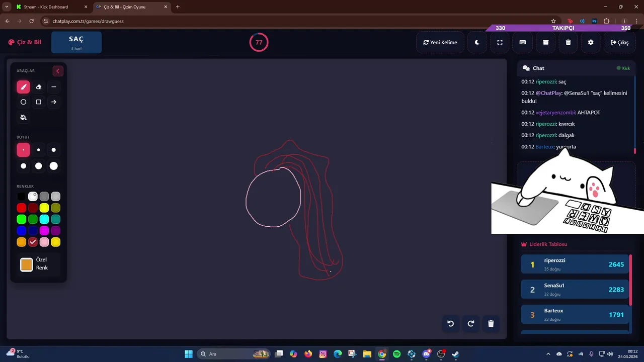Go back in browser history

(x=7, y=21)
